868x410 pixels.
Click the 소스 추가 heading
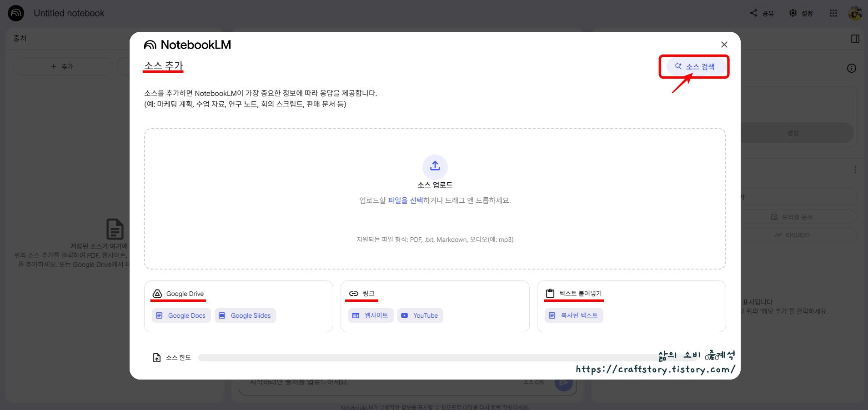tap(164, 66)
